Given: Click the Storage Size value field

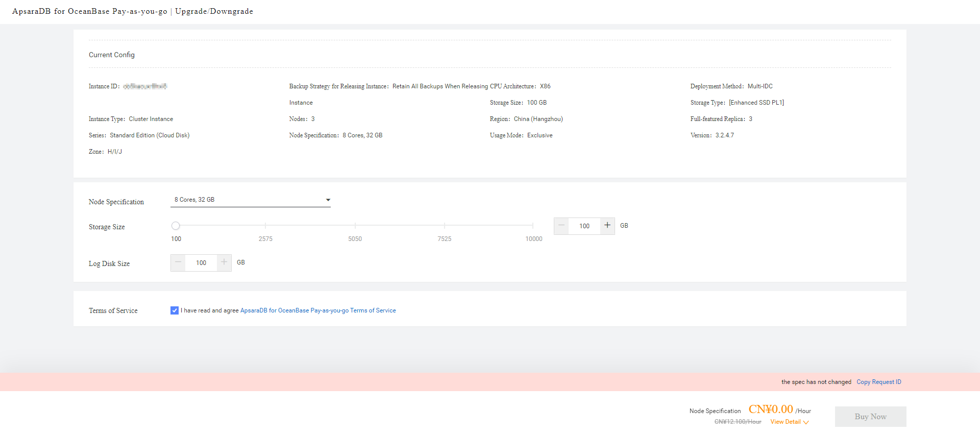Looking at the screenshot, I should [584, 226].
